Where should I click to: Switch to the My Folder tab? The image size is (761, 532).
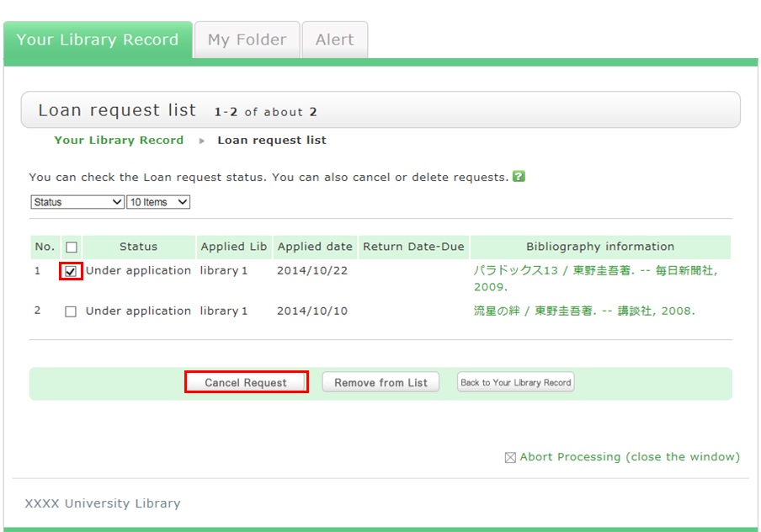[247, 40]
